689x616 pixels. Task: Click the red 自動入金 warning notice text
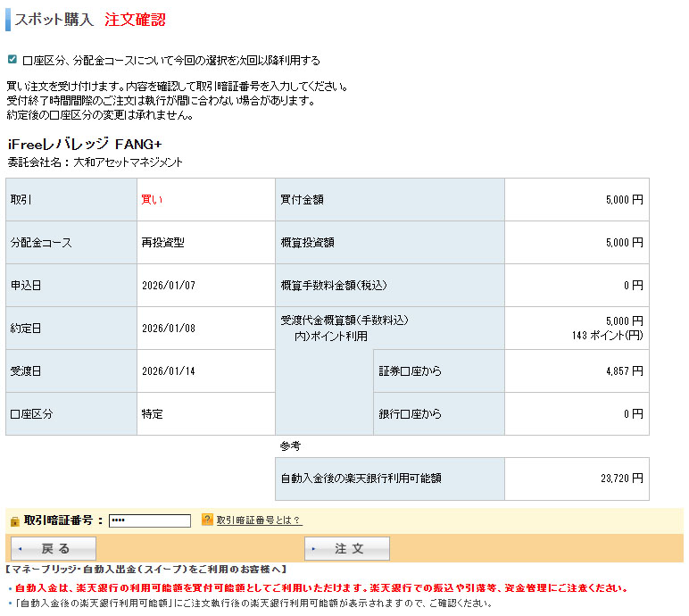(321, 588)
